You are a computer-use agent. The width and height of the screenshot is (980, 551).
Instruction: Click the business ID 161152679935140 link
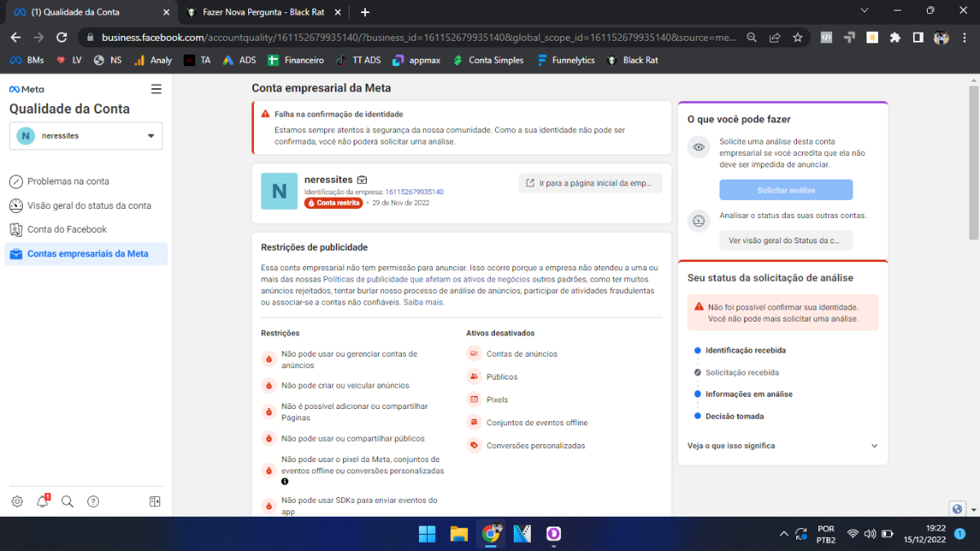tap(414, 192)
